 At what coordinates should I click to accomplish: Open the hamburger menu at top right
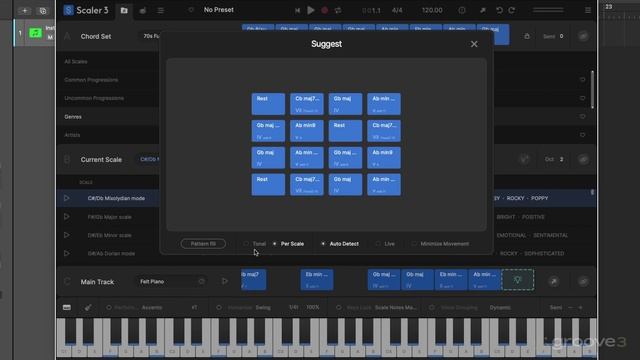588,10
